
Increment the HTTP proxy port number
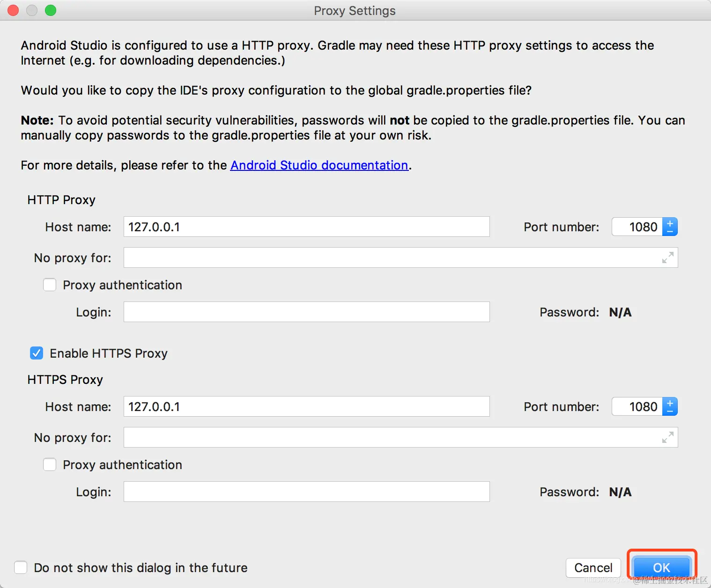point(669,223)
